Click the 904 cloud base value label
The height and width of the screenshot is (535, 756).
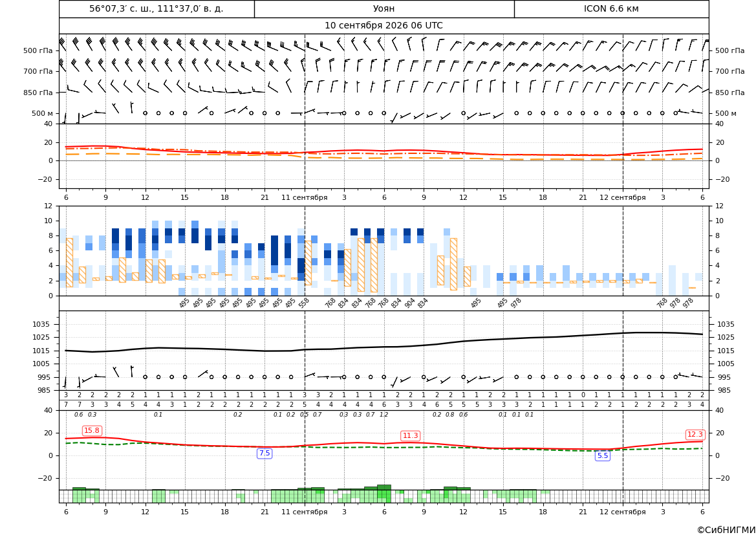click(409, 303)
